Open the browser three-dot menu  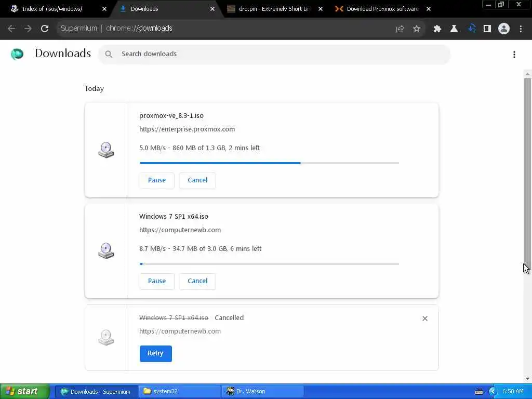click(521, 29)
